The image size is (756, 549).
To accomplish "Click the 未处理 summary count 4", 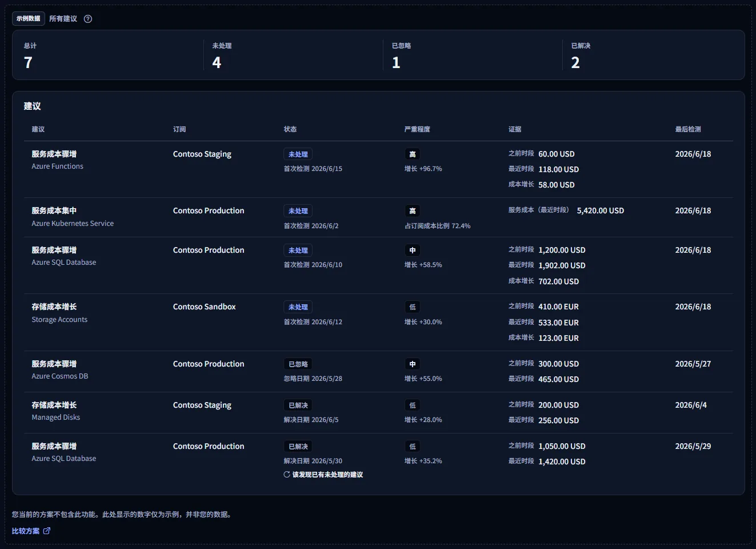I will coord(217,62).
